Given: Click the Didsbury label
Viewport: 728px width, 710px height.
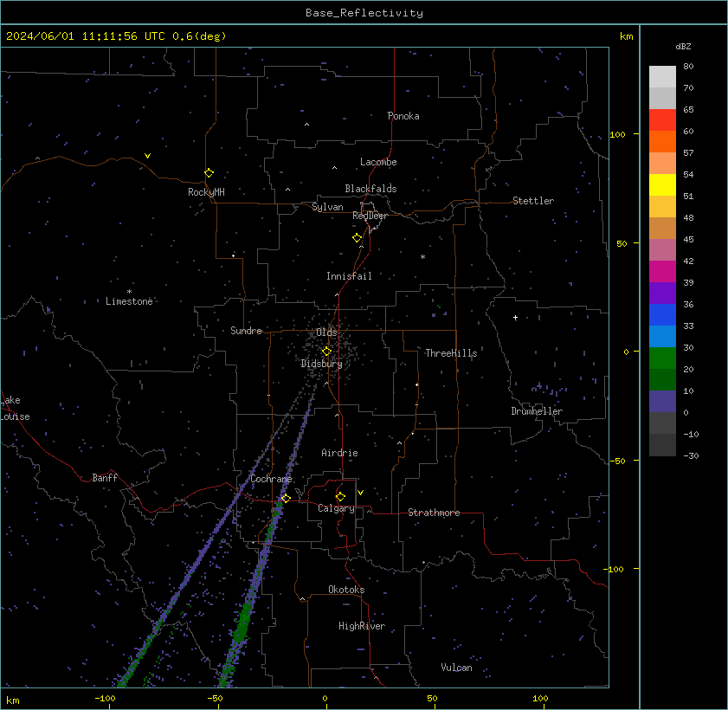Looking at the screenshot, I should point(321,364).
